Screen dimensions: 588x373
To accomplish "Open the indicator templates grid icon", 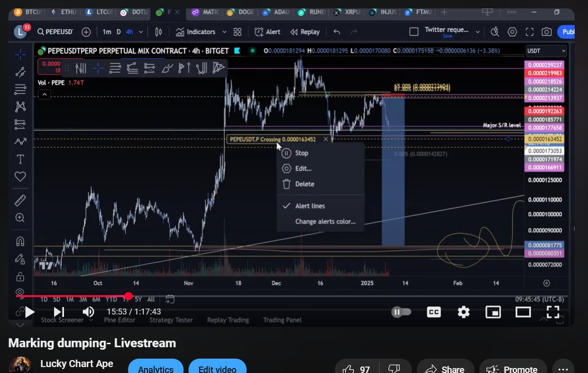I will (x=237, y=32).
